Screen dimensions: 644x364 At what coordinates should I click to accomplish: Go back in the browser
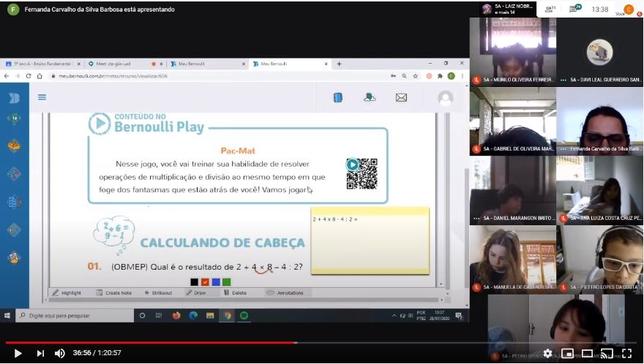[x=7, y=76]
